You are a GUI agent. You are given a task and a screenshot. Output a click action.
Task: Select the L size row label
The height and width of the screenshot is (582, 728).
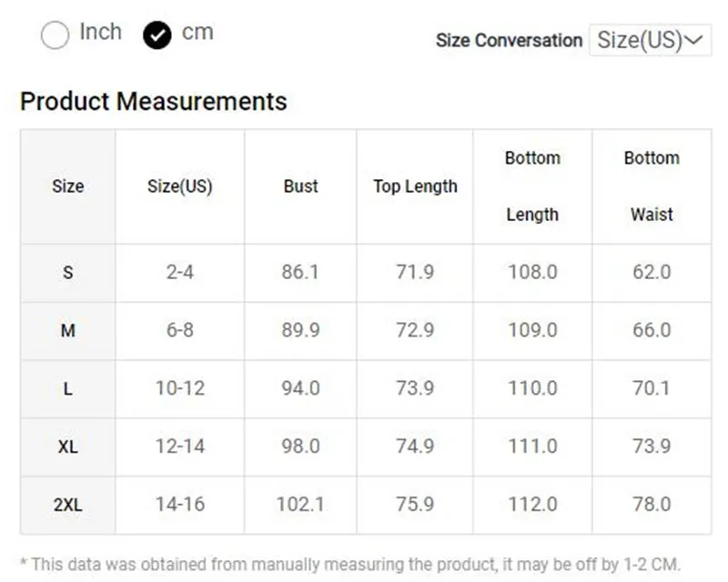point(67,389)
